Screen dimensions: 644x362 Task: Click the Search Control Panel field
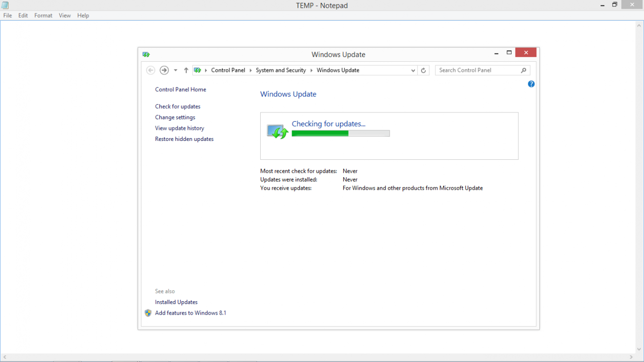(477, 70)
